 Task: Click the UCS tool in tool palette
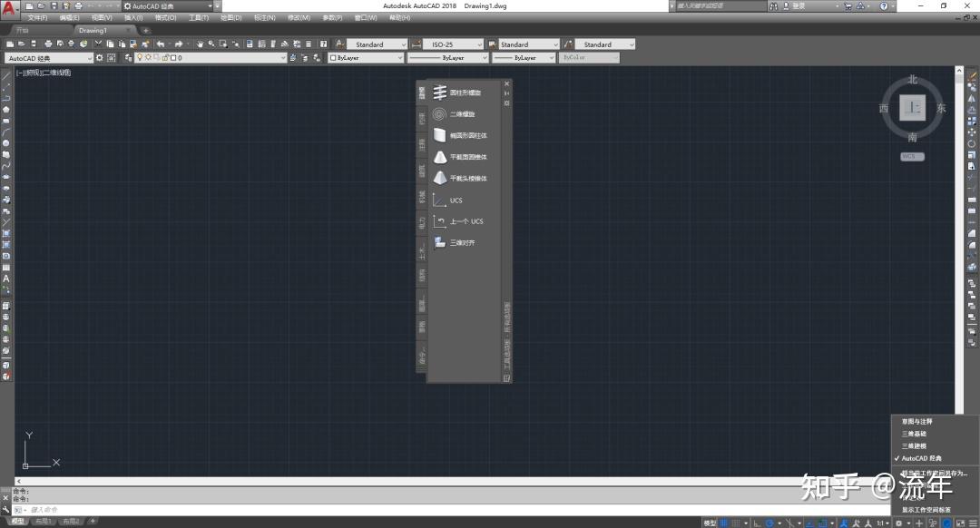448,200
